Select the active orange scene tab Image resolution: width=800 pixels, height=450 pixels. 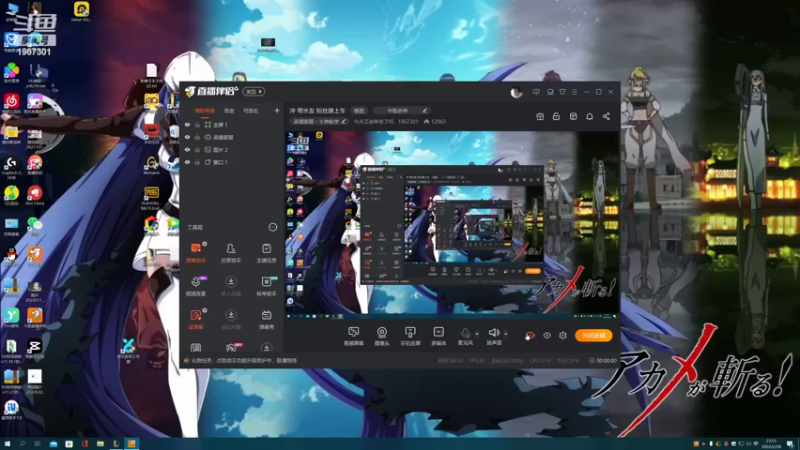pos(205,111)
